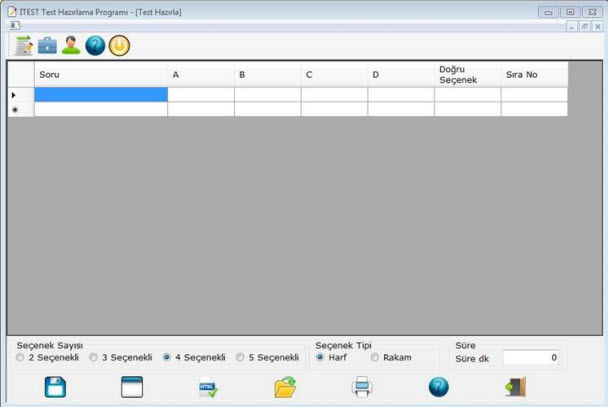Viewport: 608px width, 407px height.
Task: Select the new row asterisk marker
Action: [15, 110]
